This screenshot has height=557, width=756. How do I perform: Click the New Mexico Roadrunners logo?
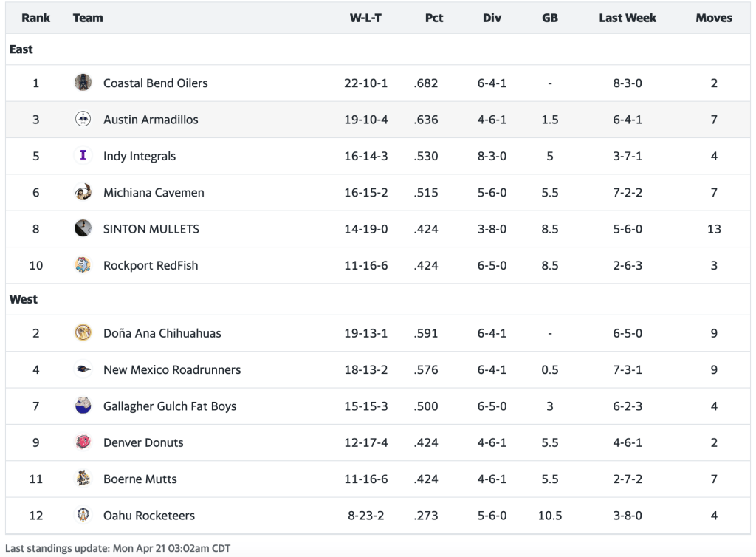coord(83,369)
